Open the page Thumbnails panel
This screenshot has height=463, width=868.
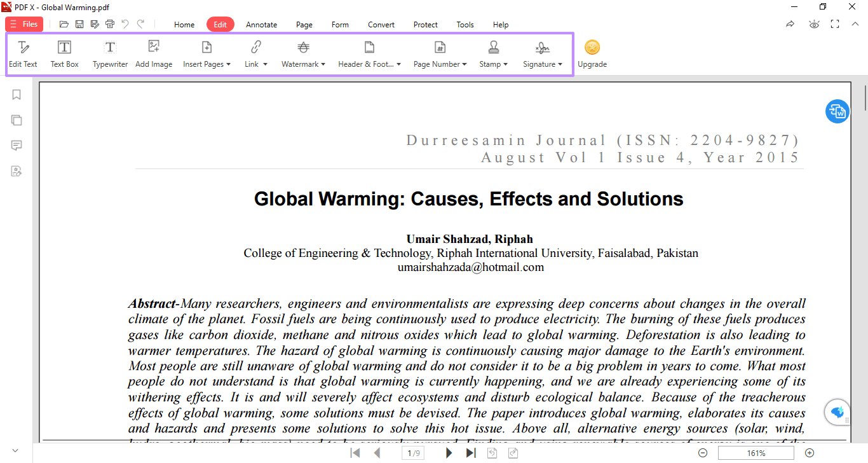click(x=16, y=120)
